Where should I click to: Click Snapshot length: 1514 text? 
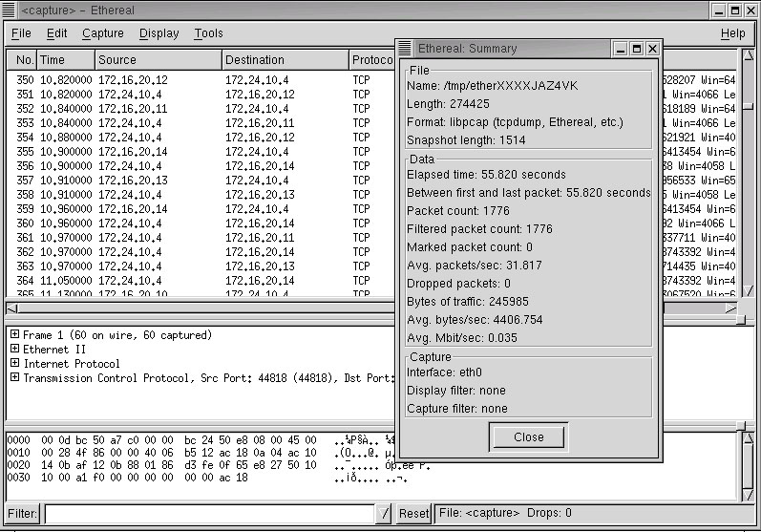click(466, 140)
